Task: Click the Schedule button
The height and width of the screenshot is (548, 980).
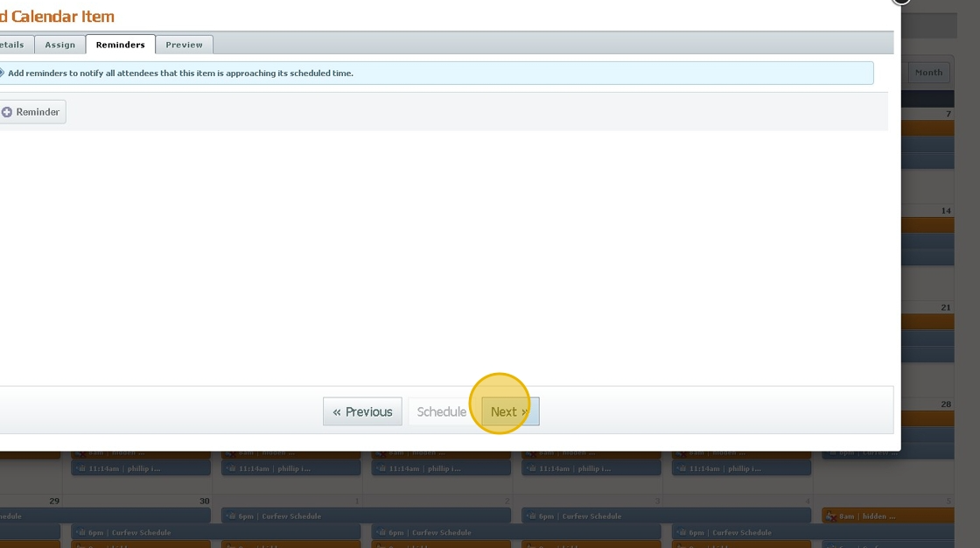Action: tap(441, 411)
